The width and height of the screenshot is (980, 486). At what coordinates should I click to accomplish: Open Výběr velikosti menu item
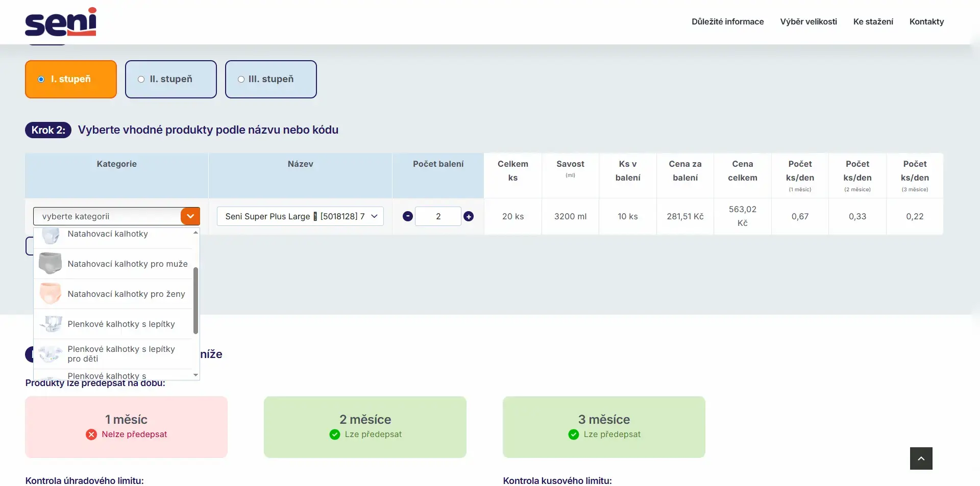pyautogui.click(x=808, y=21)
